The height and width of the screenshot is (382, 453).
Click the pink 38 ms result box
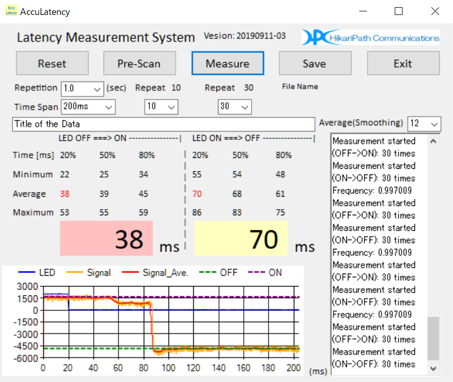pyautogui.click(x=106, y=238)
